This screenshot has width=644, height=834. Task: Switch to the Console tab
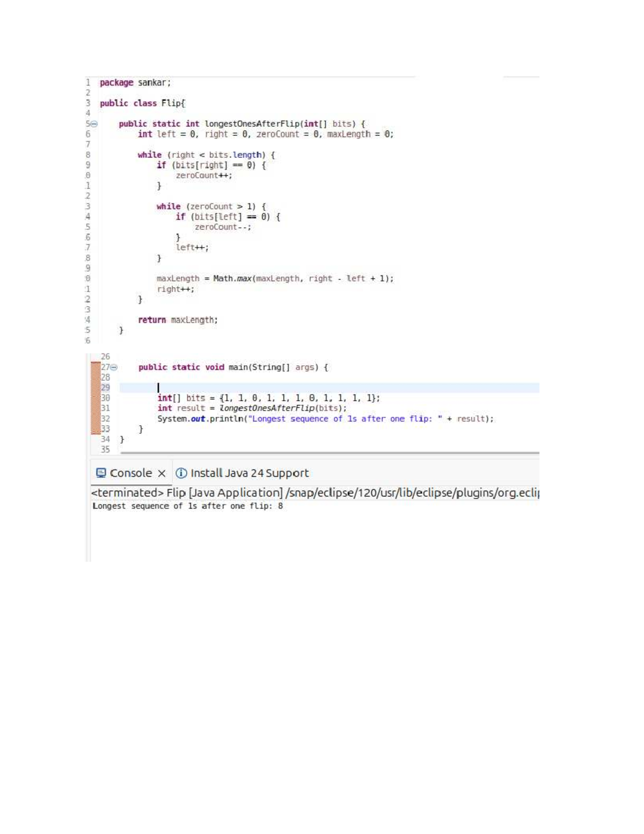[x=130, y=473]
